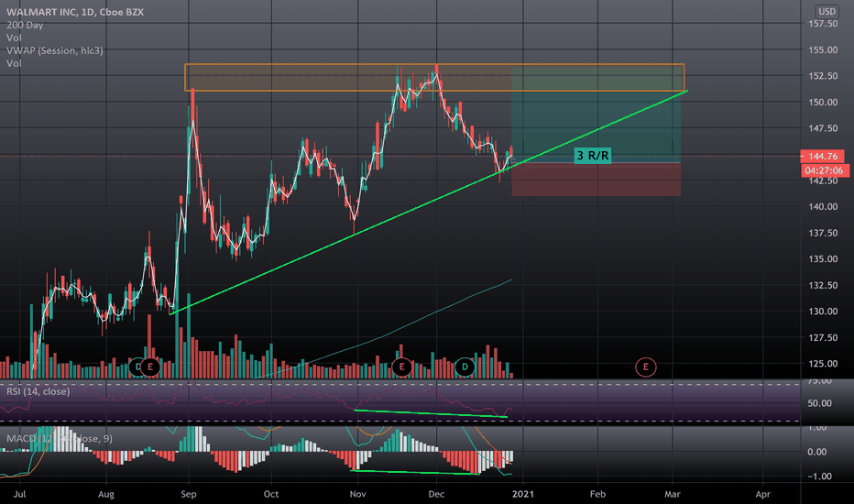Image resolution: width=854 pixels, height=504 pixels.
Task: Click the 140.00 price axis label
Action: coord(823,206)
